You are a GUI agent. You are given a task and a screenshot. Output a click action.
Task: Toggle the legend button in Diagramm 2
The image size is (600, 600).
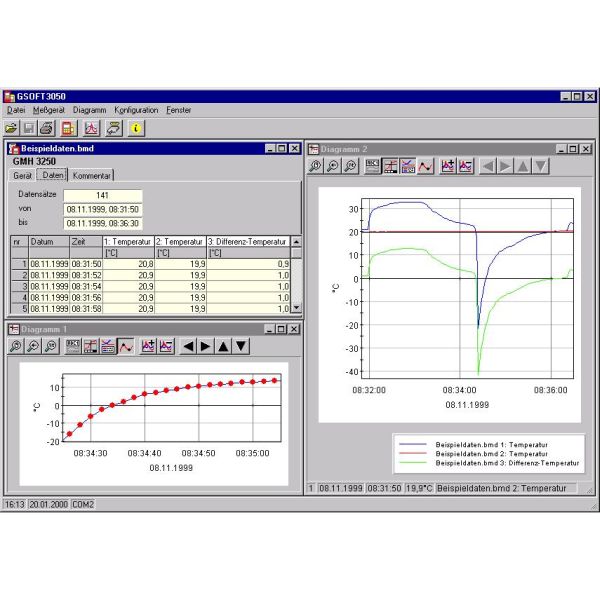pos(372,166)
